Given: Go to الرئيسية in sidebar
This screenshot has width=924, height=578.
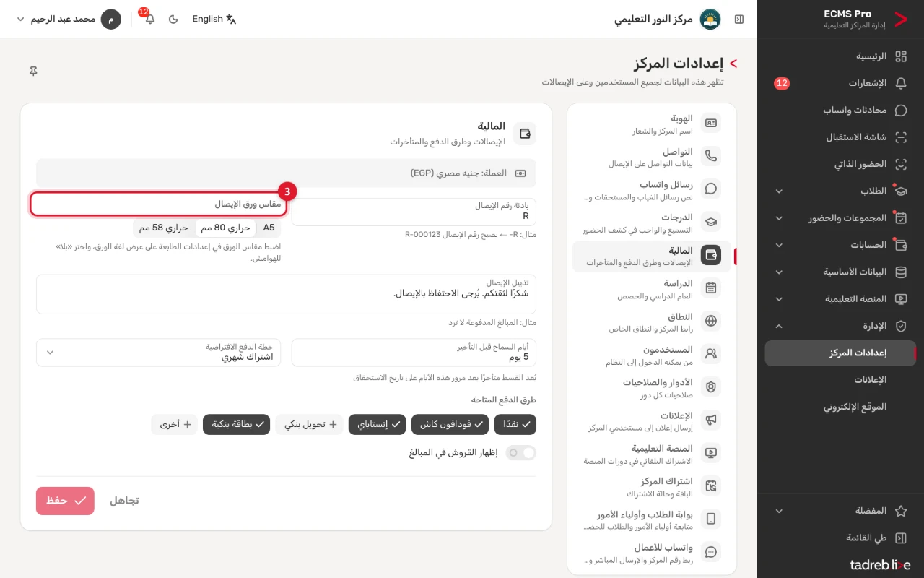Looking at the screenshot, I should (x=840, y=56).
